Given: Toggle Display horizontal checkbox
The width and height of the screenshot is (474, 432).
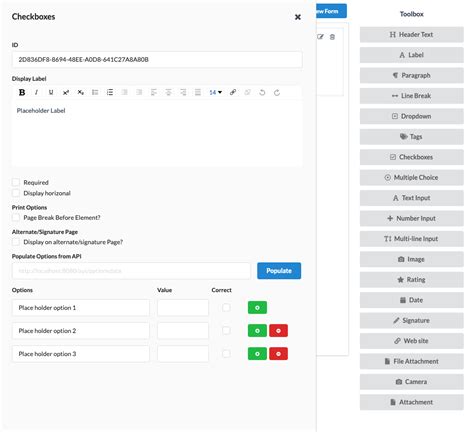Looking at the screenshot, I should pos(16,193).
